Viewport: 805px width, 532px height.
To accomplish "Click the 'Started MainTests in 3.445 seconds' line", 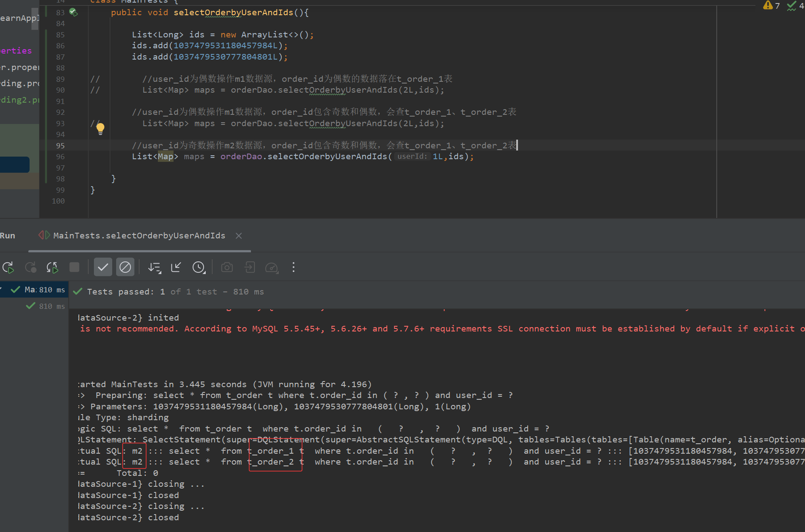I will [225, 385].
